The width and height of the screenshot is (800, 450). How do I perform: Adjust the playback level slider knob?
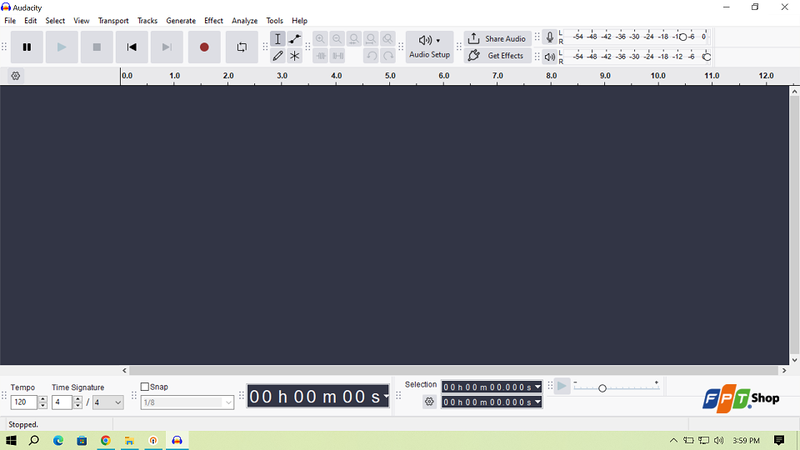click(x=707, y=57)
